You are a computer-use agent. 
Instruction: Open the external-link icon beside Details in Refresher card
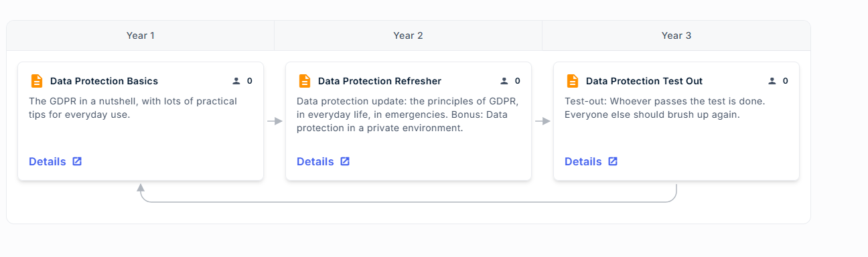click(x=345, y=161)
